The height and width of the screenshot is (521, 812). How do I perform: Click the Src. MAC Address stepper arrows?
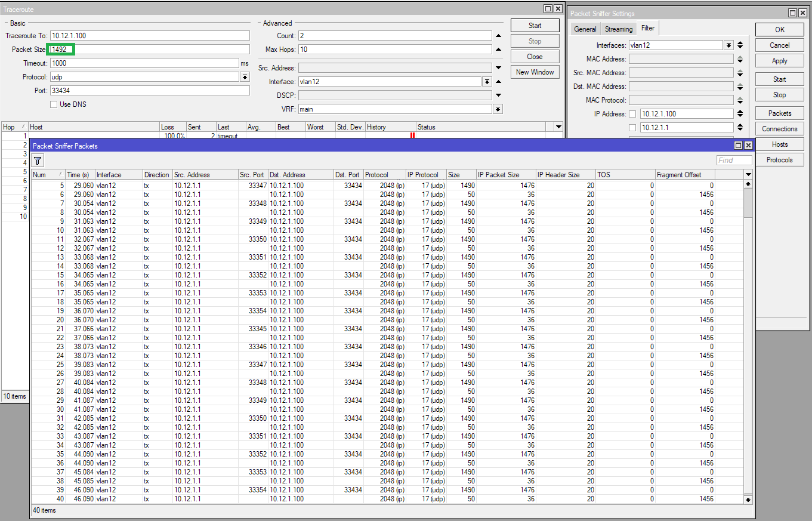click(740, 73)
